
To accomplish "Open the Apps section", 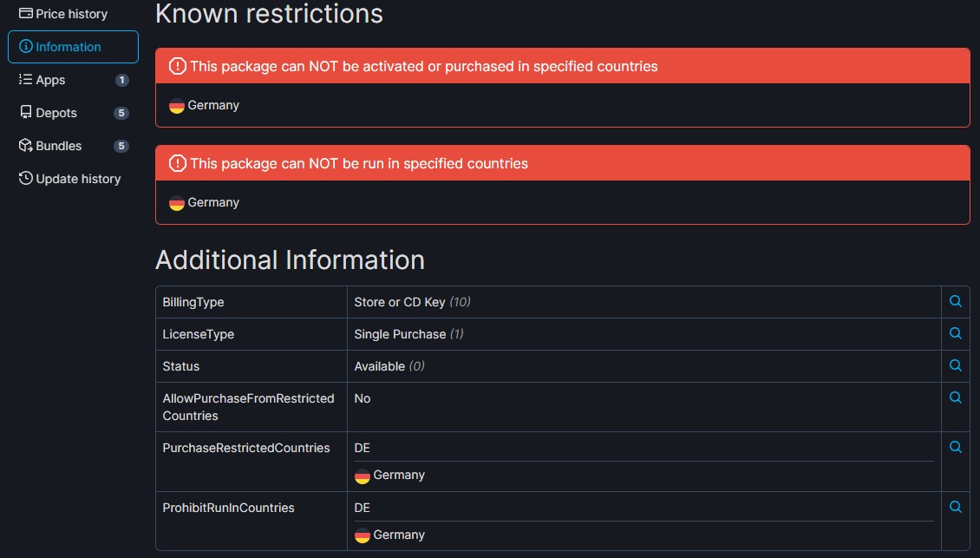I will tap(50, 80).
